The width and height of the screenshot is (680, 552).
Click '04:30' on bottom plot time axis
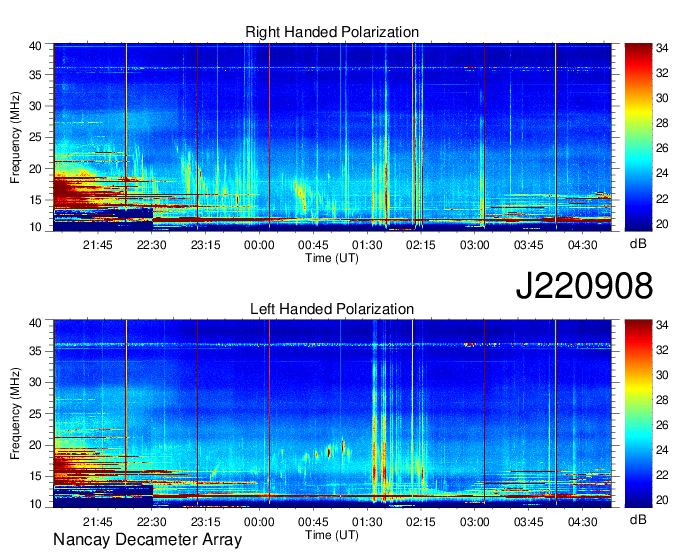click(583, 522)
